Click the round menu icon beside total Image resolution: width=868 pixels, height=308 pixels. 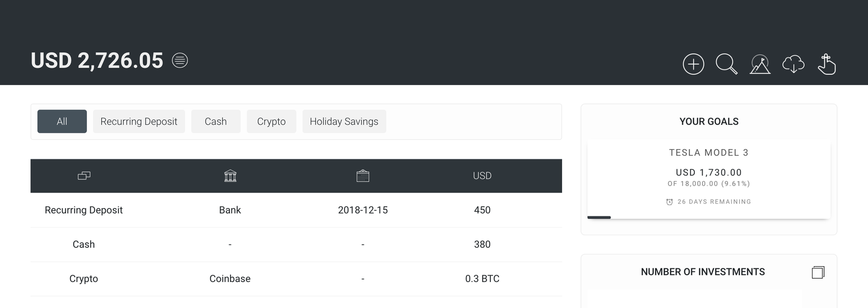point(180,60)
